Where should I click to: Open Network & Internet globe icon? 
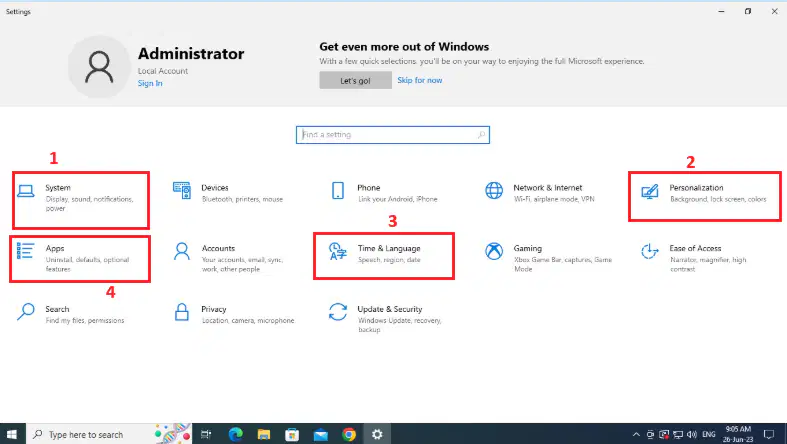494,191
